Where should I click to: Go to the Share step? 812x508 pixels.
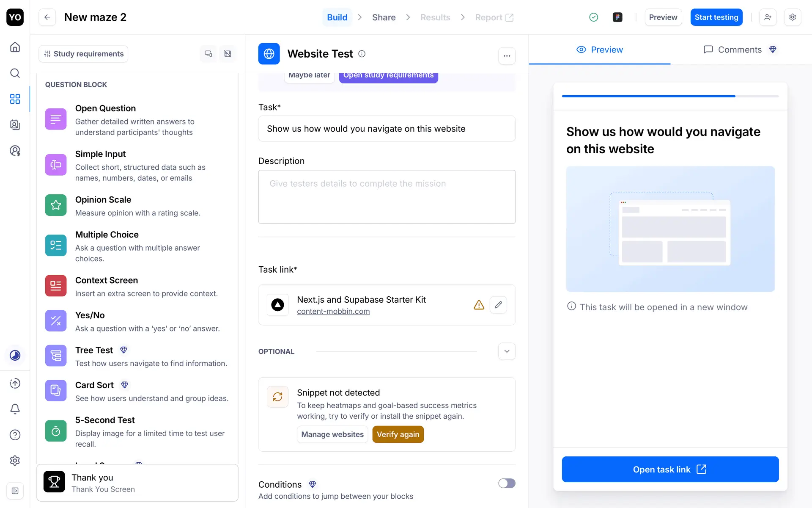[384, 17]
